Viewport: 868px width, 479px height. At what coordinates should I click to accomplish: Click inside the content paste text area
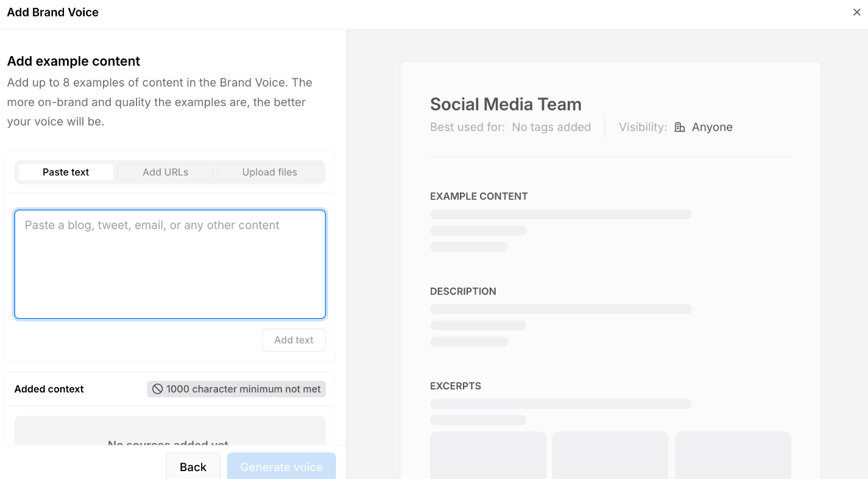pos(170,264)
